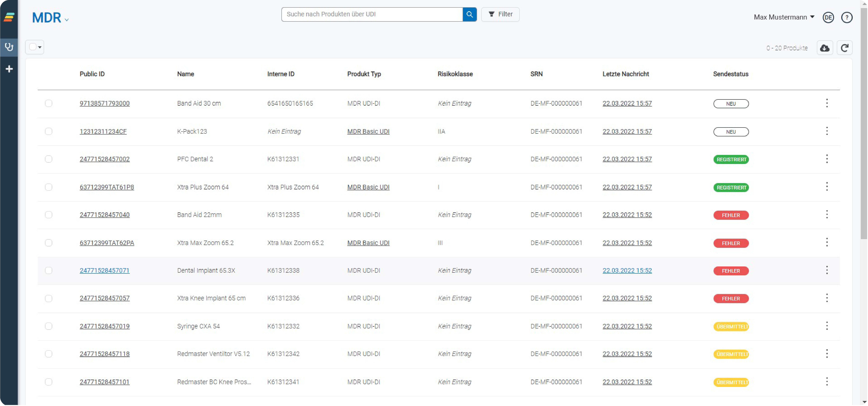Click the '0 - 20 Produkte' count text

click(x=787, y=48)
